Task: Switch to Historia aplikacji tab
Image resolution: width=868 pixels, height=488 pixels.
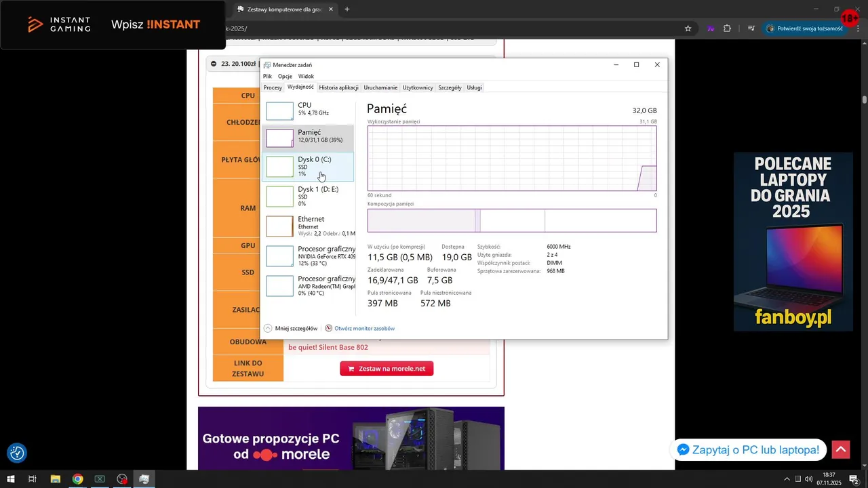Action: [338, 87]
